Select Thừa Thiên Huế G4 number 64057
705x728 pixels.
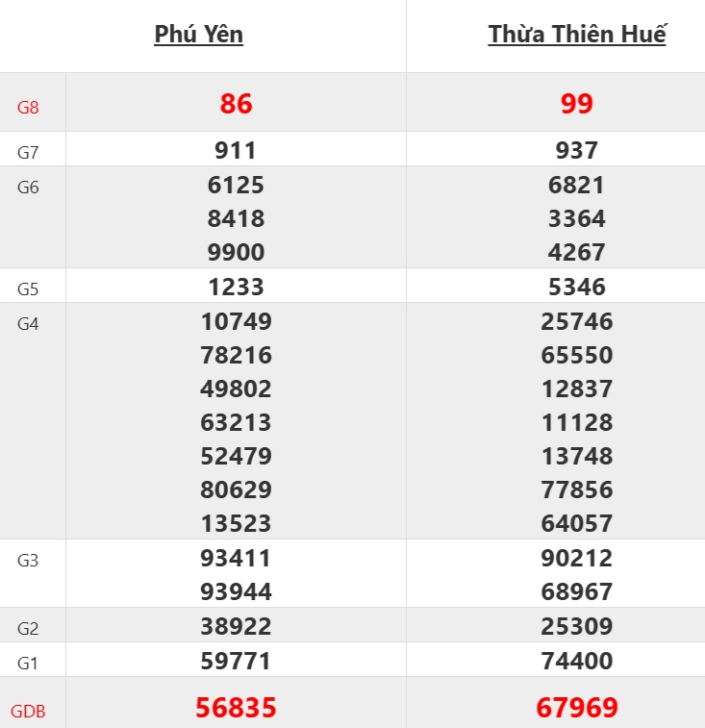tap(576, 523)
